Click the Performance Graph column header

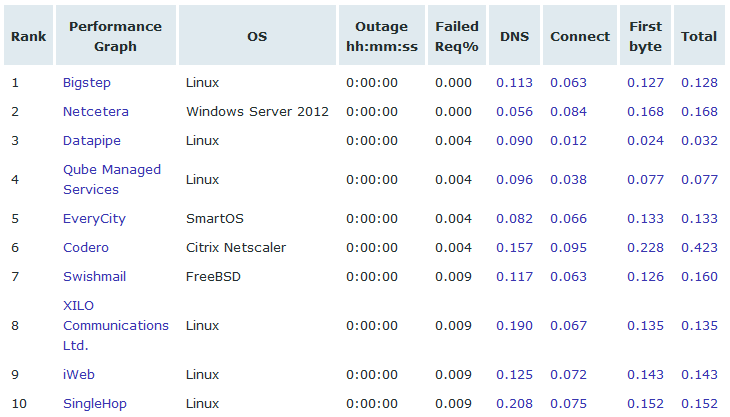point(115,36)
